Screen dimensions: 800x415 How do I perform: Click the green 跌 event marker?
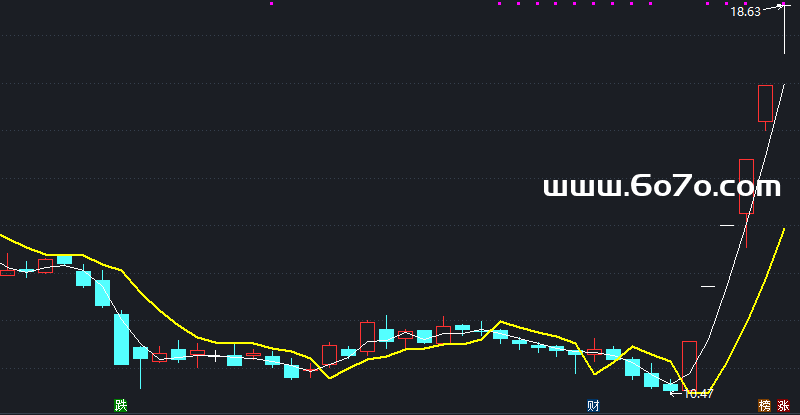121,406
